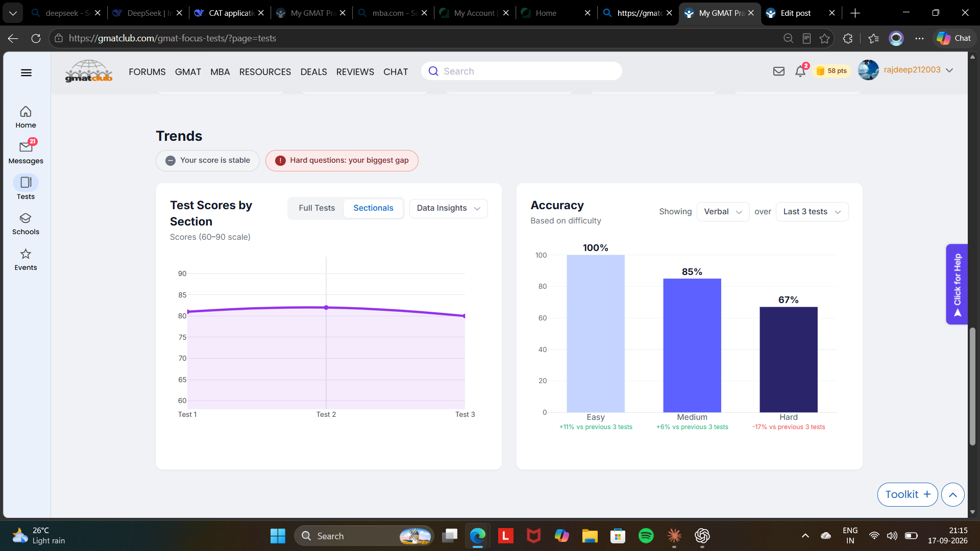Image resolution: width=980 pixels, height=551 pixels.
Task: Open Windows Start menu
Action: coord(278,536)
